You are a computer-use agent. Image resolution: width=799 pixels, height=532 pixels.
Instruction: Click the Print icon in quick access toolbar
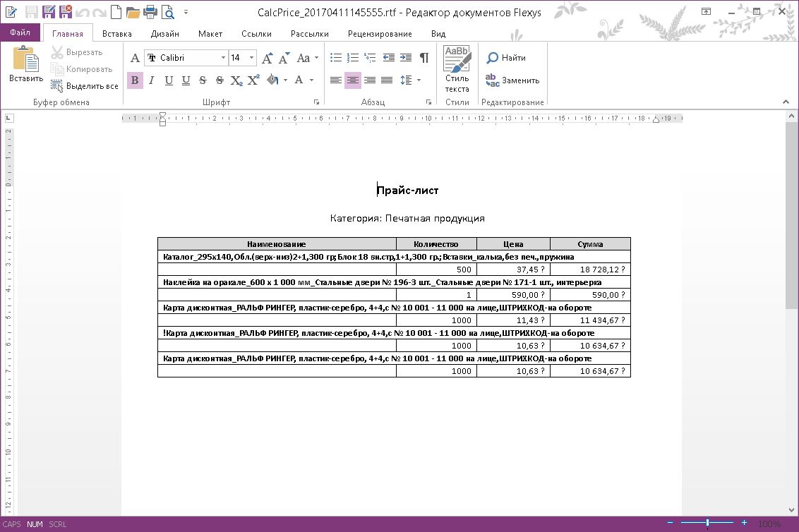click(x=150, y=12)
